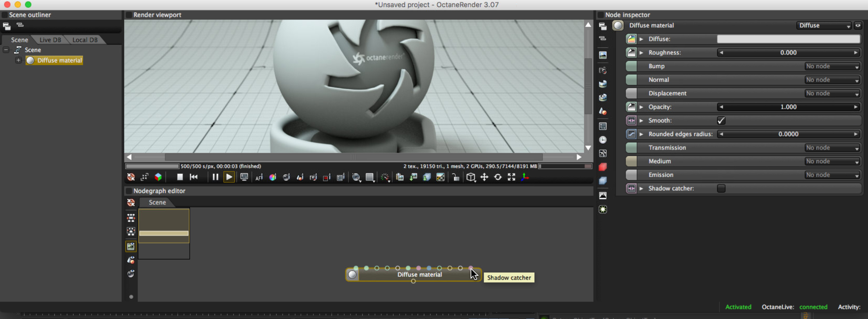Screen dimensions: 868x319
Task: Open the Emission node dropdown
Action: point(832,175)
